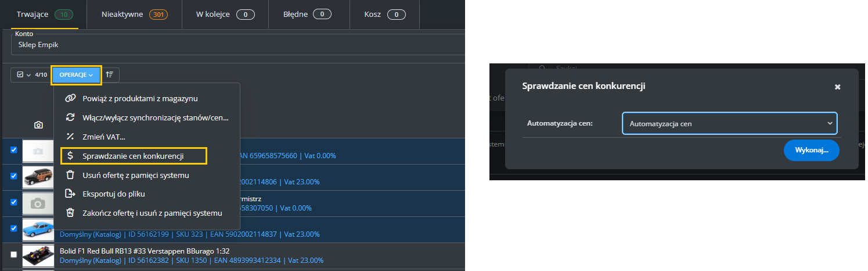Check the Bolid F1 Red Bull offer checkbox
The height and width of the screenshot is (271, 868).
(x=14, y=254)
